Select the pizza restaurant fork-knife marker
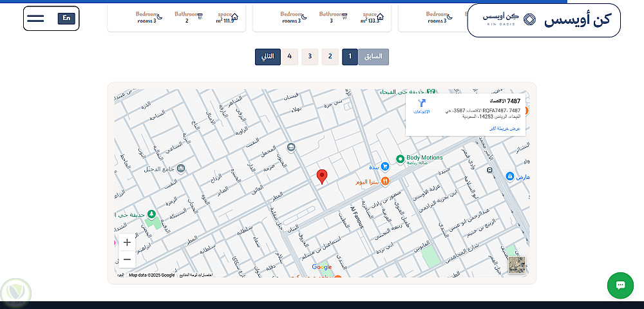Image resolution: width=644 pixels, height=309 pixels. point(385,181)
